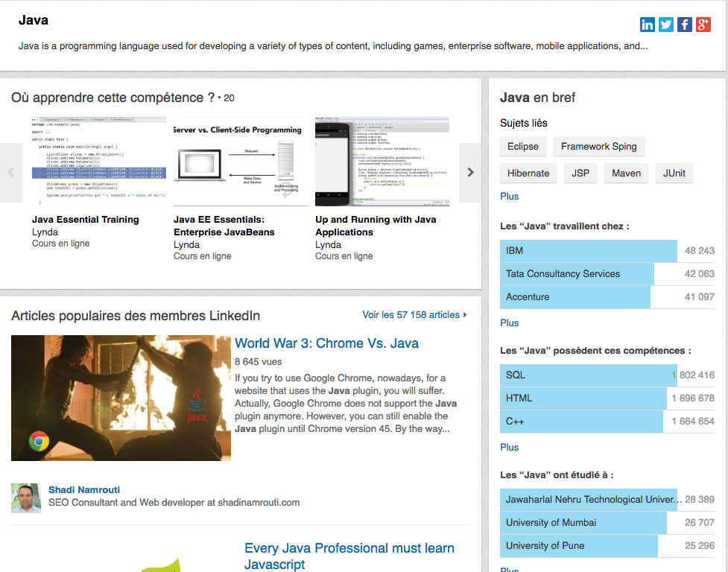Open Shadi Namrouti author name link
The image size is (728, 572).
pos(84,490)
